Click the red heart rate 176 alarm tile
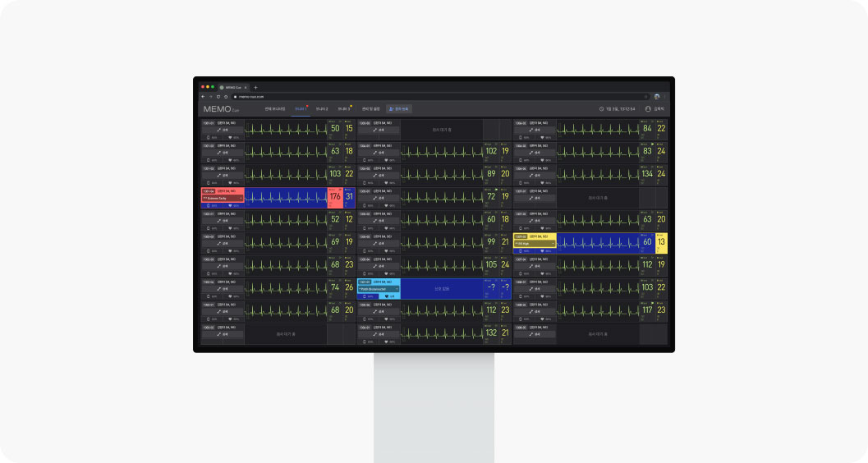Screen dimensions: 868x463 click(x=335, y=197)
